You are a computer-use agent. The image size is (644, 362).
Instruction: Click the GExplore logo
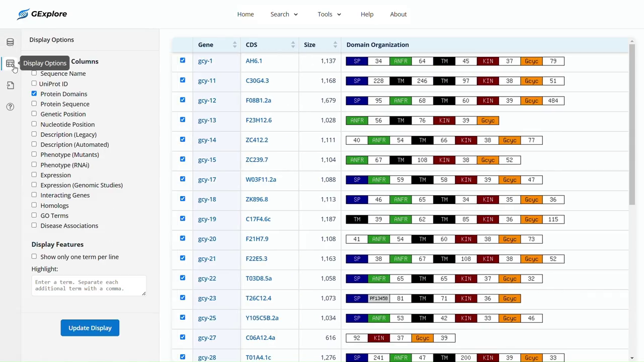[42, 14]
